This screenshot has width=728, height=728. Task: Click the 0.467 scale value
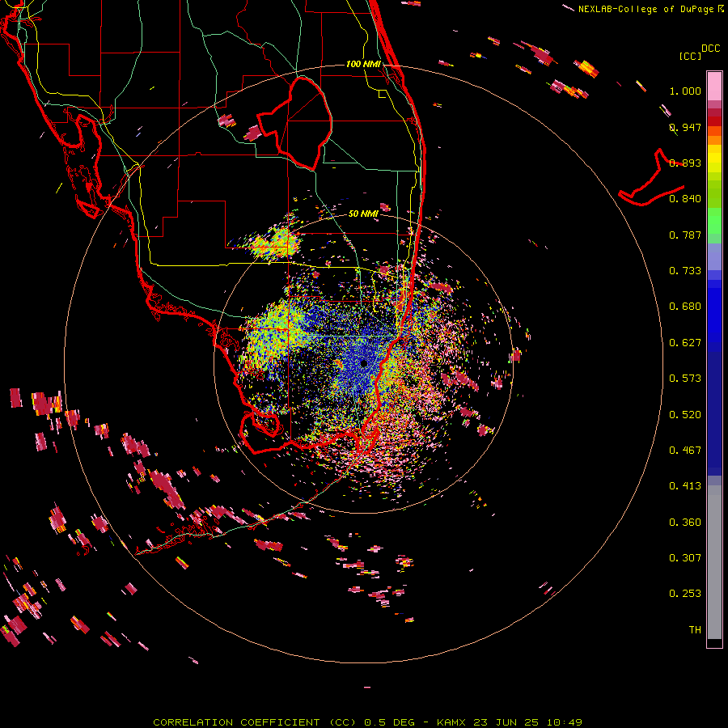685,451
